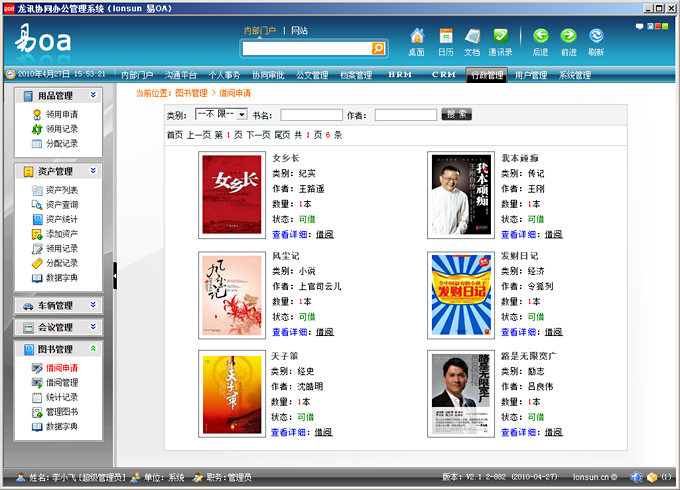
Task: Open the 协同审批 menu
Action: click(x=268, y=75)
